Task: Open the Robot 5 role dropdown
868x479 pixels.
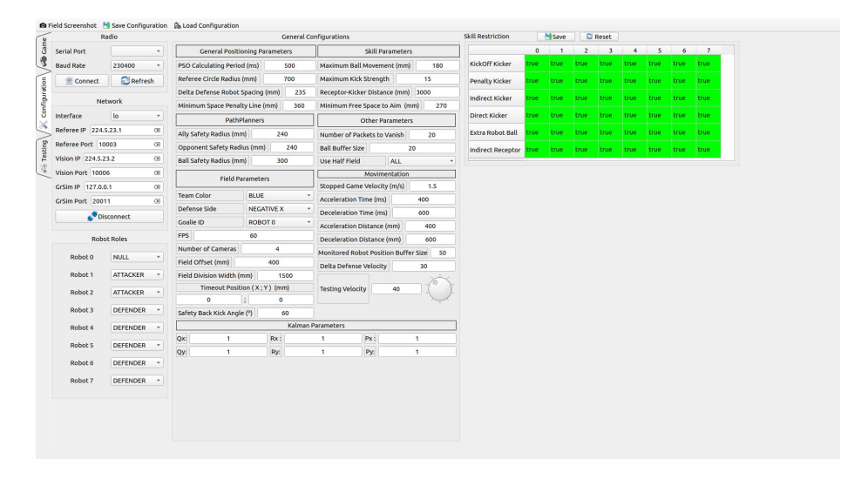Action: coord(137,345)
